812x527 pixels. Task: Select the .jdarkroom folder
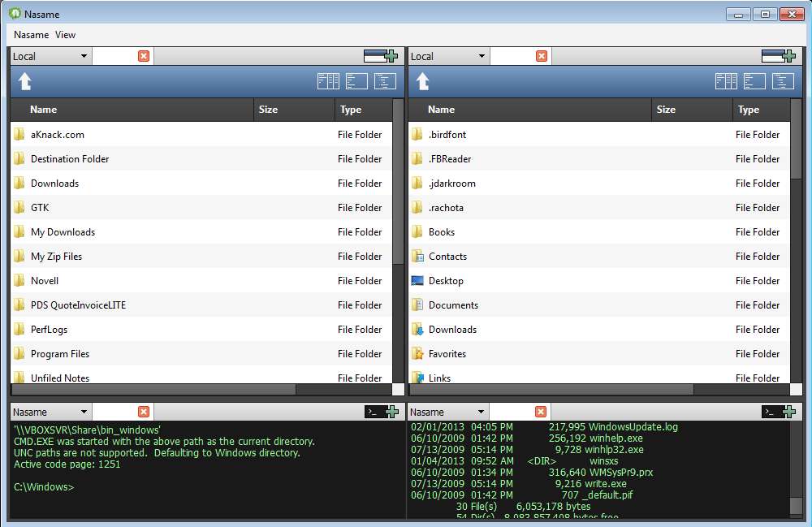(599, 184)
